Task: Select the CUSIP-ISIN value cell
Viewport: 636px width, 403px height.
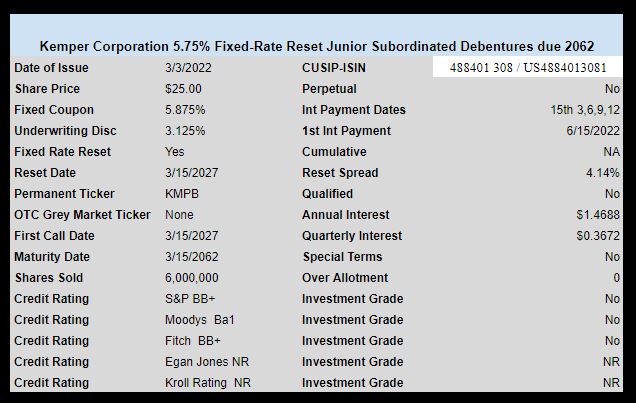Action: click(528, 67)
